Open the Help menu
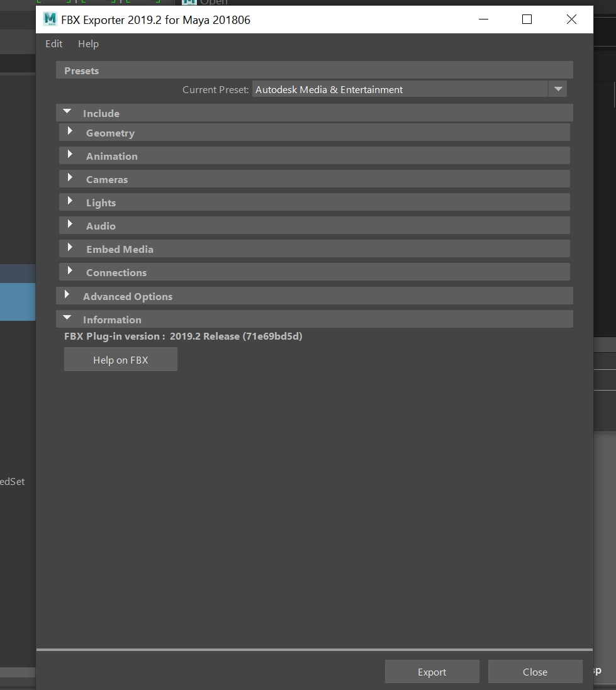This screenshot has height=690, width=616. click(88, 43)
